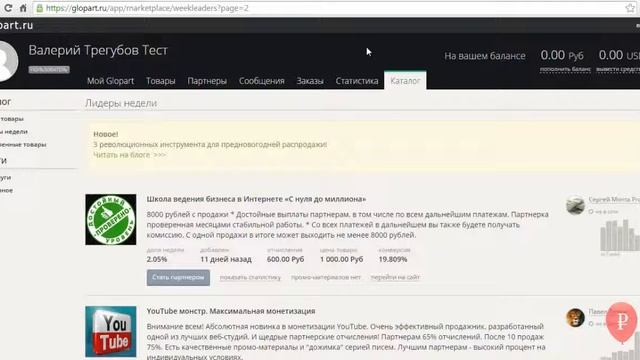Open the user profile avatar

[7, 60]
